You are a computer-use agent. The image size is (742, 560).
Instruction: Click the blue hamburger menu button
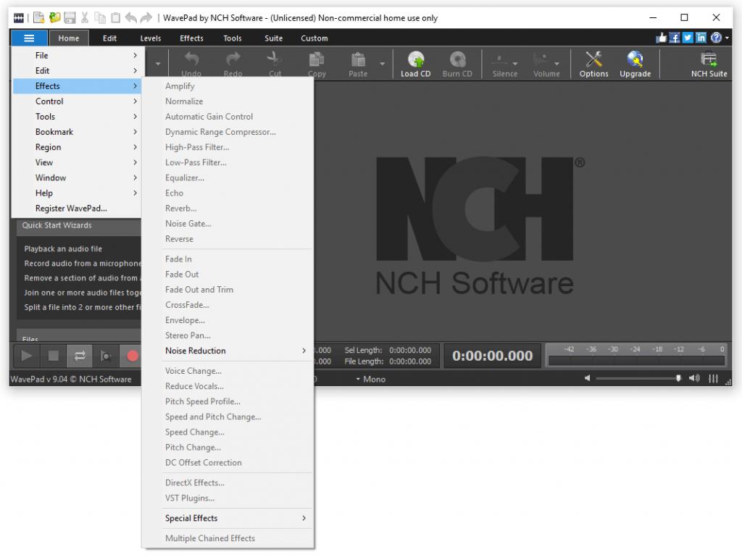tap(29, 38)
